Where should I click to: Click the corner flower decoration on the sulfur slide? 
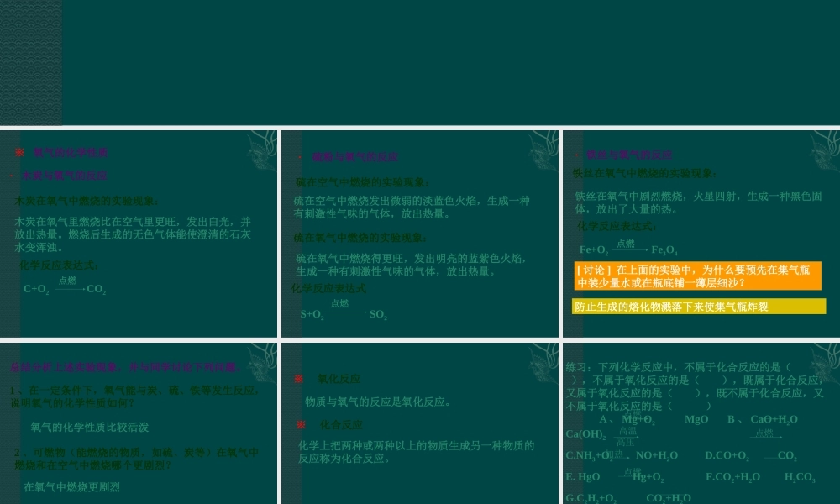[x=543, y=151]
